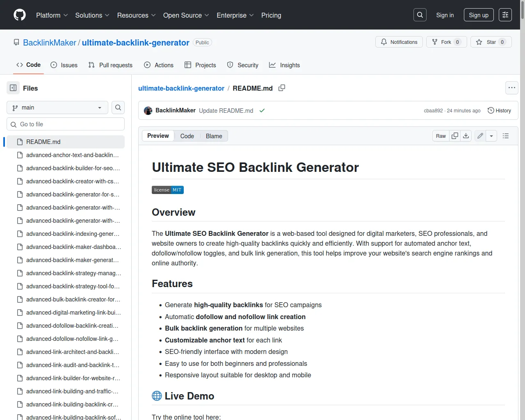The height and width of the screenshot is (420, 525).
Task: Click the GitHub logo icon
Action: [x=20, y=15]
